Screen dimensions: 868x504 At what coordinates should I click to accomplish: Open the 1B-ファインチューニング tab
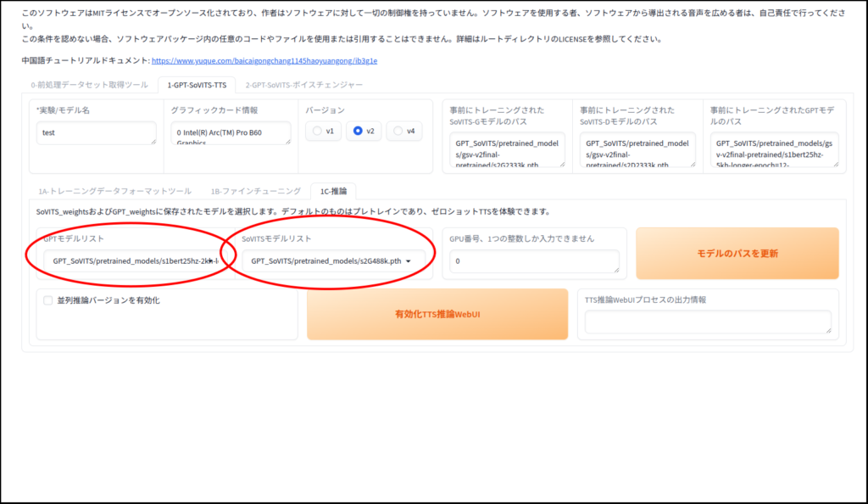pyautogui.click(x=255, y=191)
